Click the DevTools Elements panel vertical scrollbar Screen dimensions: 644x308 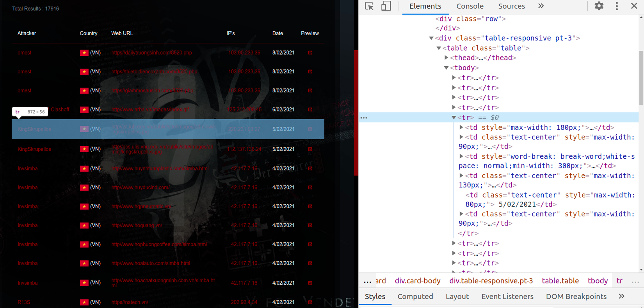click(641, 78)
